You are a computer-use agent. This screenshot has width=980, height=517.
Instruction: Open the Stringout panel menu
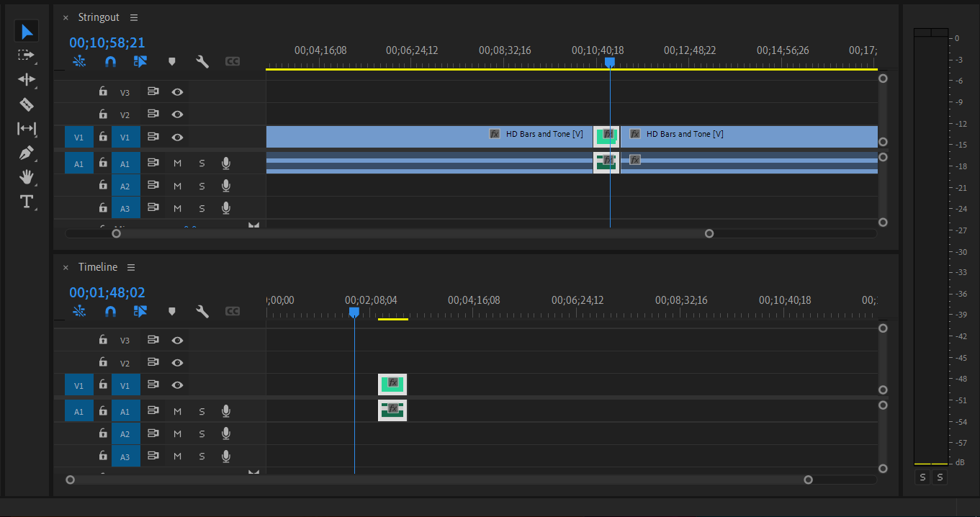coord(134,17)
